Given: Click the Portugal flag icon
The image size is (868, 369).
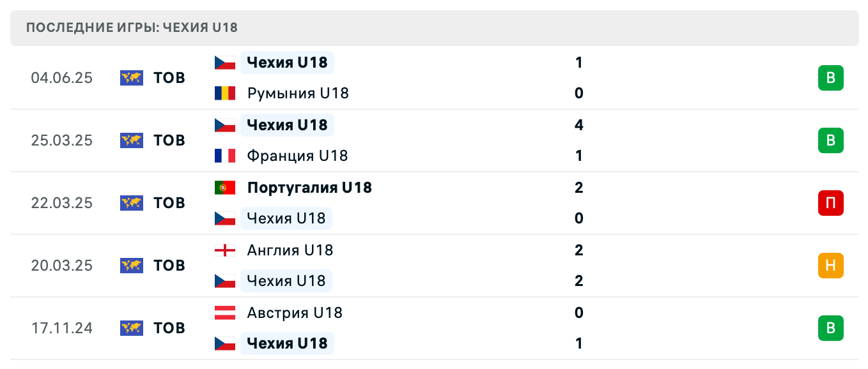Looking at the screenshot, I should coord(224,188).
